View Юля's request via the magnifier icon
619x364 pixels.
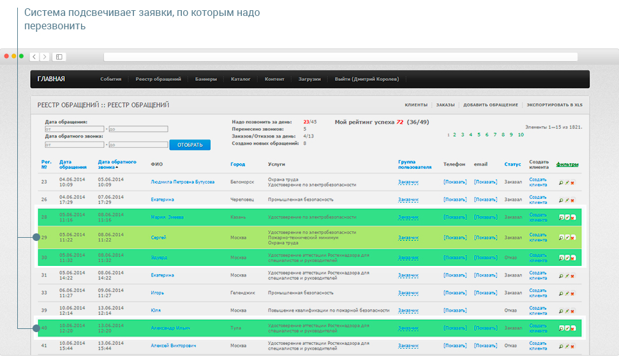tap(561, 311)
